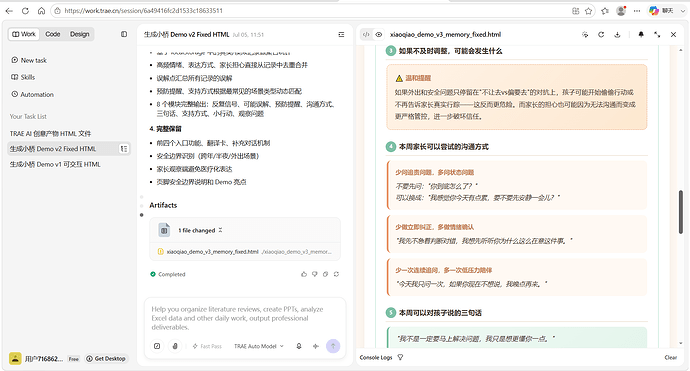Open the chat panel outline menu icon
690x371 pixels.
(x=341, y=34)
